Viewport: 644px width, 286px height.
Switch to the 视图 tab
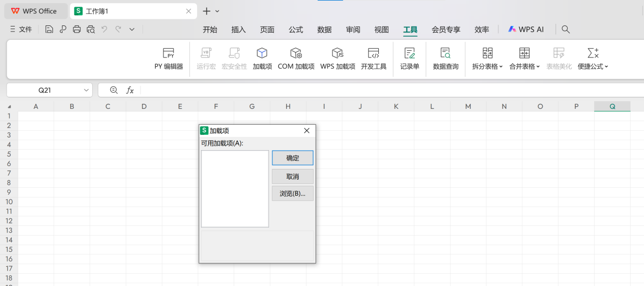381,30
